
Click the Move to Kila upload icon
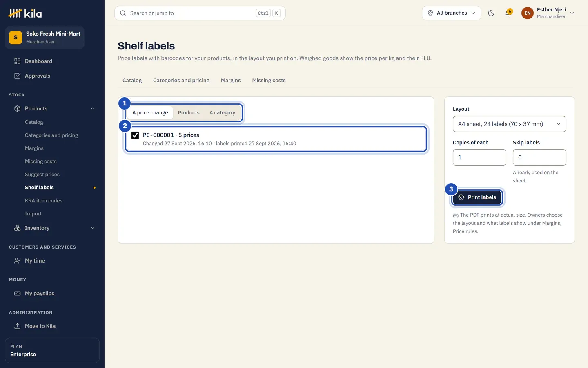point(17,326)
